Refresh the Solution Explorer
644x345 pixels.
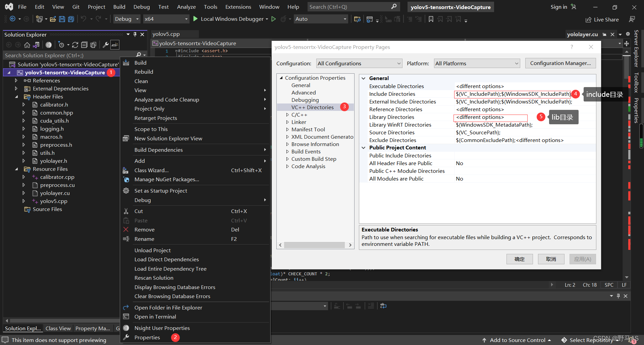(x=75, y=45)
